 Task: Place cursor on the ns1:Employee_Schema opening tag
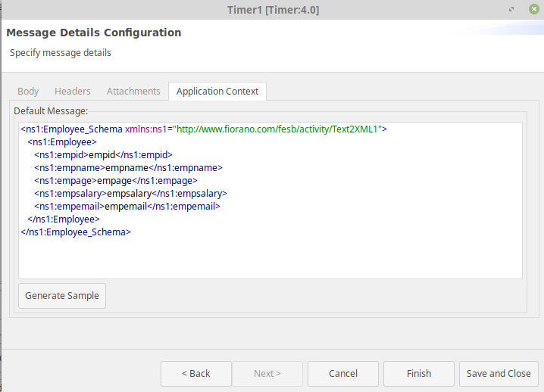(x=71, y=129)
